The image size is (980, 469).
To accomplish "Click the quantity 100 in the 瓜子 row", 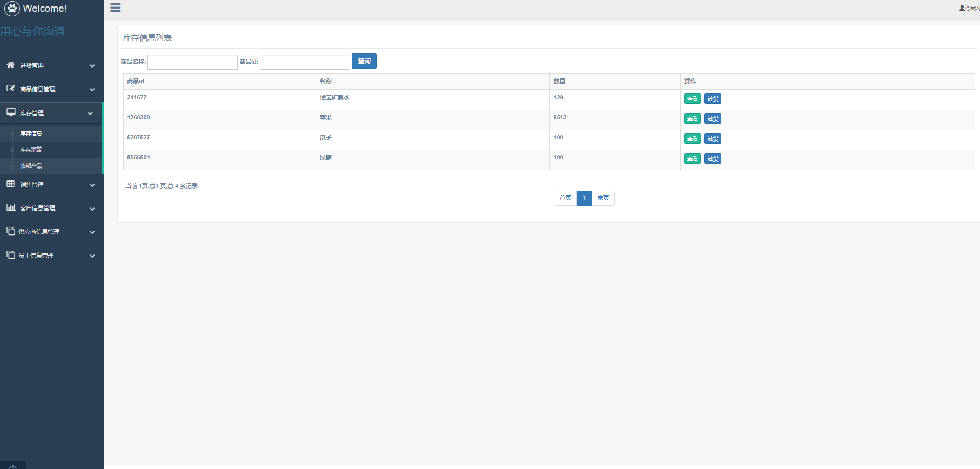I will pyautogui.click(x=558, y=137).
